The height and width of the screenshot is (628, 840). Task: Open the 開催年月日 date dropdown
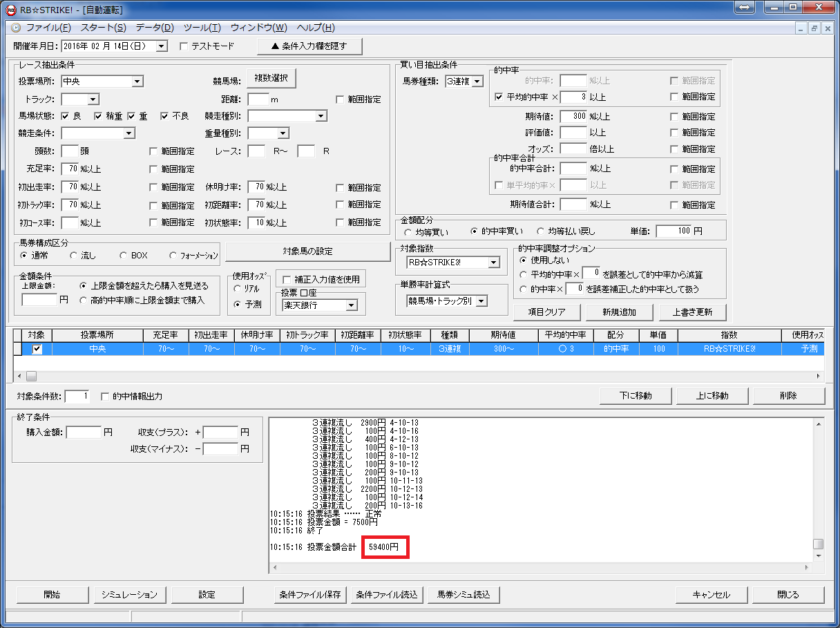pos(162,46)
